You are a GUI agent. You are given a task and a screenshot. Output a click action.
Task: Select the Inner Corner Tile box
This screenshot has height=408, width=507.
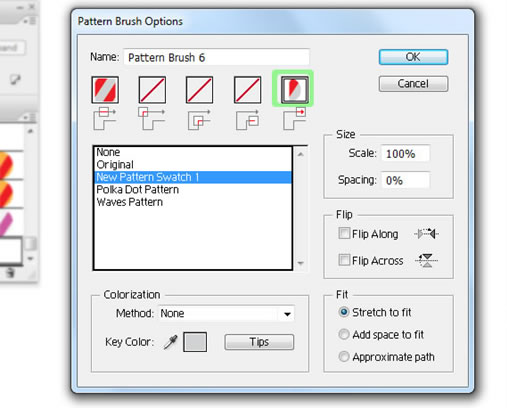tap(199, 90)
